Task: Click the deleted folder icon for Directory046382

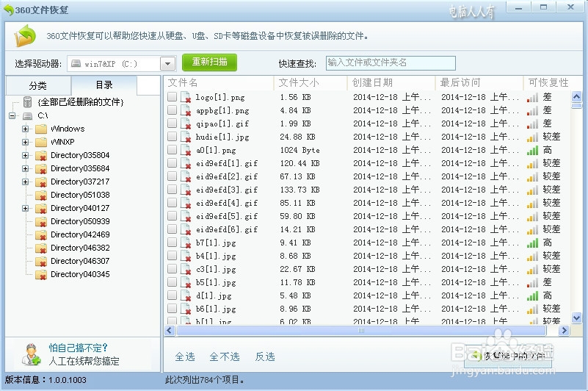Action: click(x=41, y=248)
